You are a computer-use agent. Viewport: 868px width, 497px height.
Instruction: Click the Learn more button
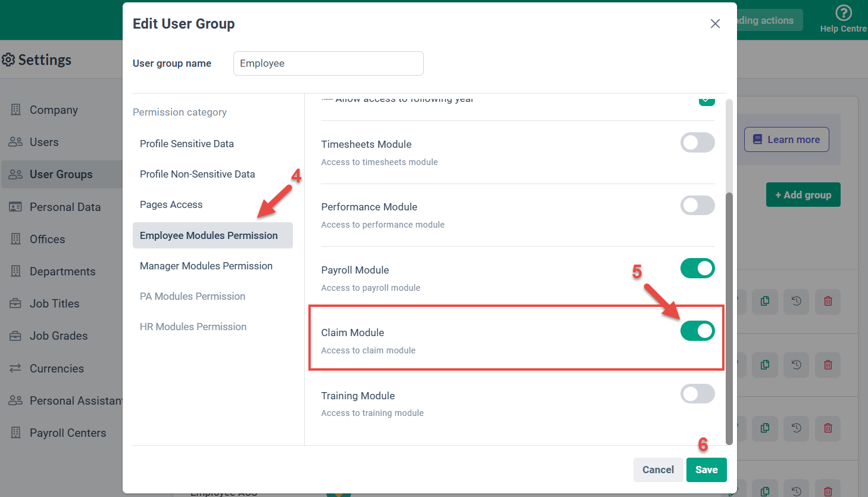pos(786,139)
